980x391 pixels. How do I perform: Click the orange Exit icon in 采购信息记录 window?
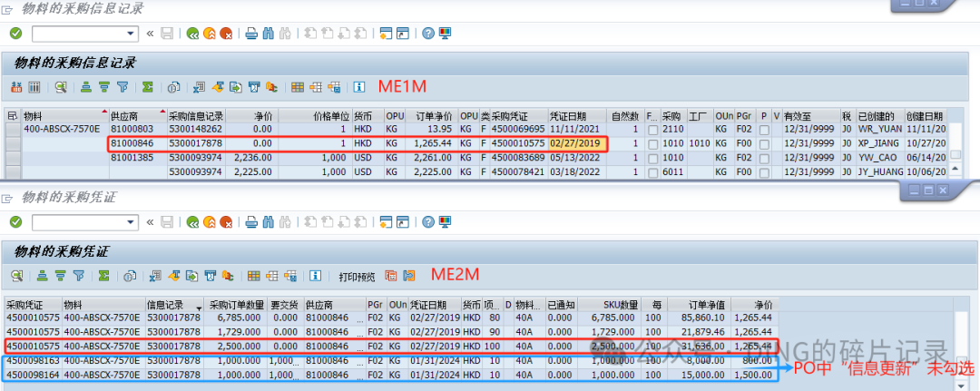pos(210,33)
